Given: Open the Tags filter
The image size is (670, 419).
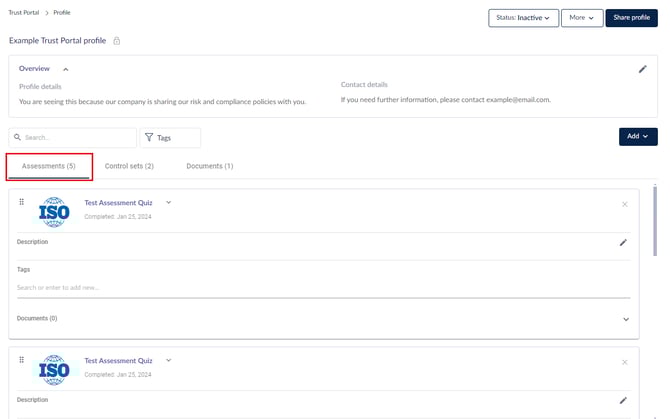Looking at the screenshot, I should [x=170, y=138].
